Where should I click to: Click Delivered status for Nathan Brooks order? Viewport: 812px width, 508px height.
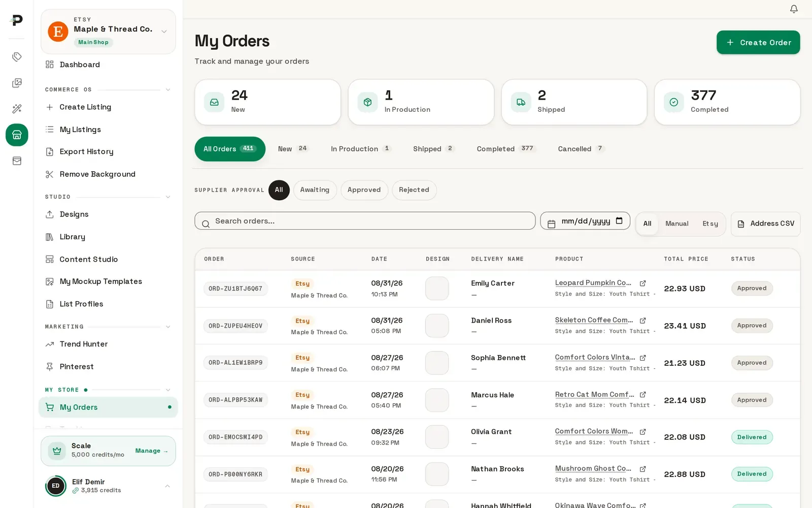pyautogui.click(x=752, y=474)
